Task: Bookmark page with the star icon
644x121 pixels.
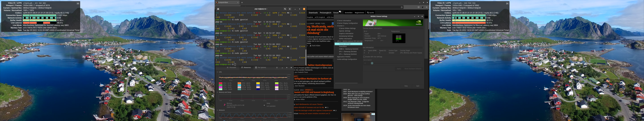Action: [402, 7]
